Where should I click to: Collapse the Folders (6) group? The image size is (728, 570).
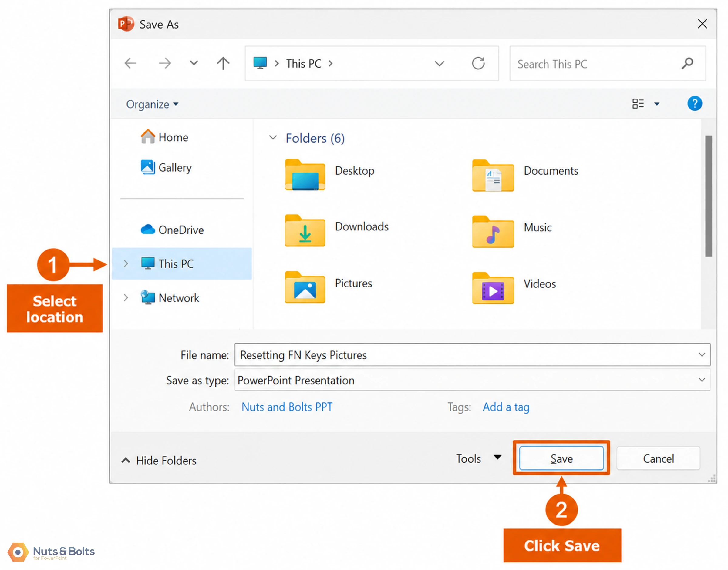[x=273, y=137]
